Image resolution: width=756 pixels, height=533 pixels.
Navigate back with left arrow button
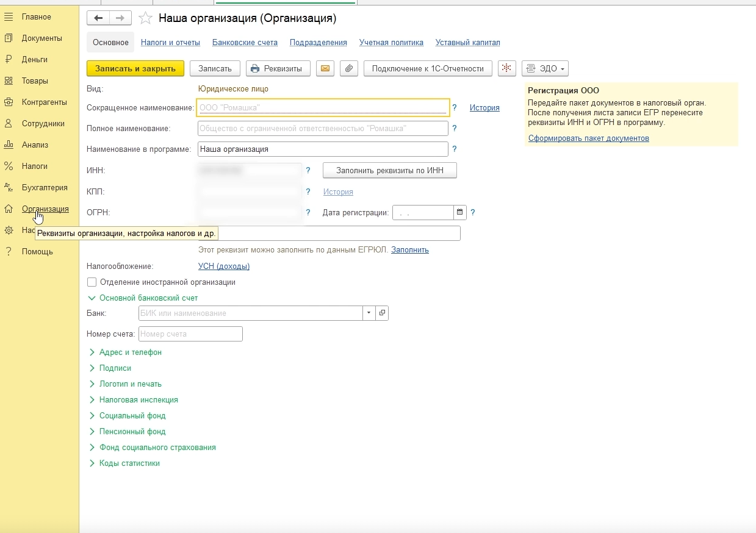click(98, 18)
